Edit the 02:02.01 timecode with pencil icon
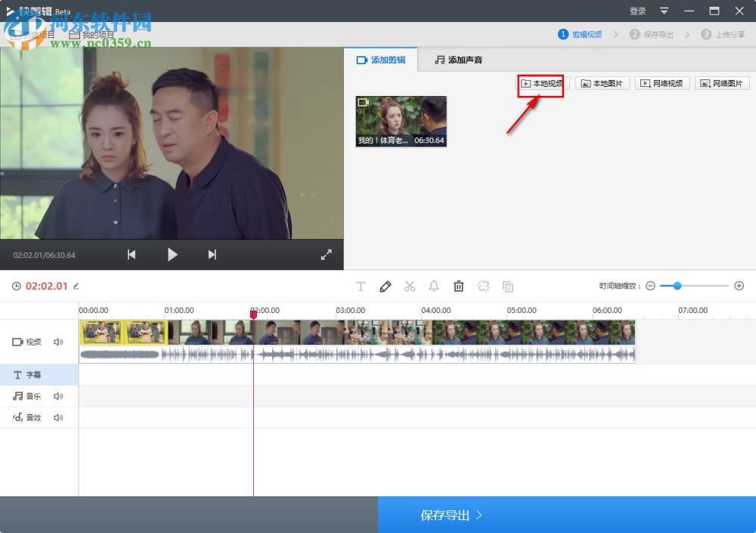The height and width of the screenshot is (533, 756). 76,287
